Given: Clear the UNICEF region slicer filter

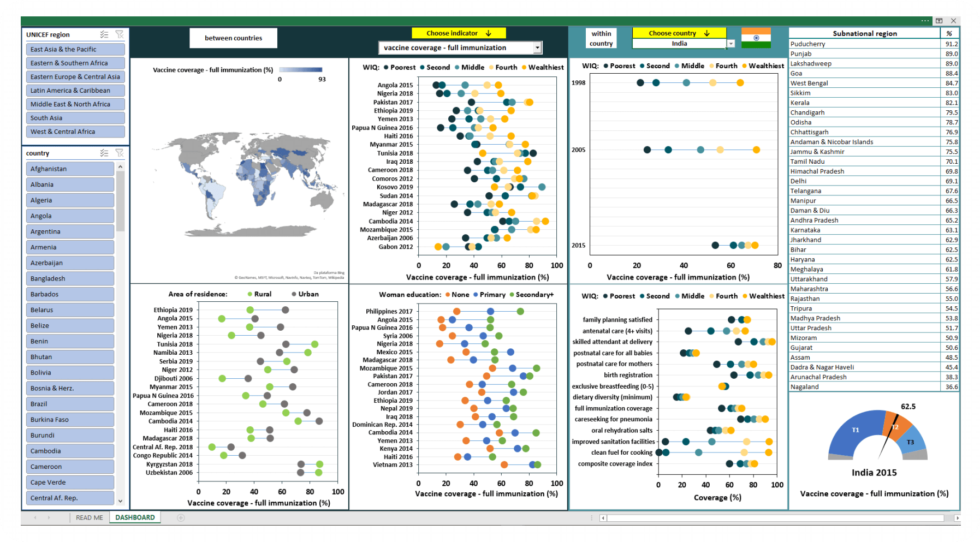Looking at the screenshot, I should coord(120,34).
